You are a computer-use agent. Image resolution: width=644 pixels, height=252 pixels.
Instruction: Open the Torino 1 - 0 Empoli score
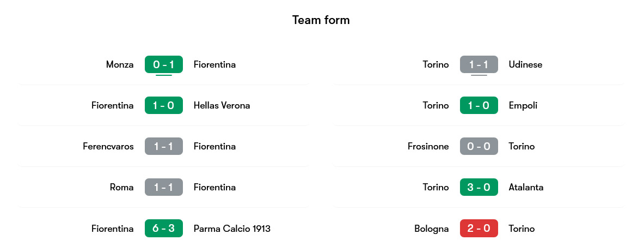pos(479,105)
